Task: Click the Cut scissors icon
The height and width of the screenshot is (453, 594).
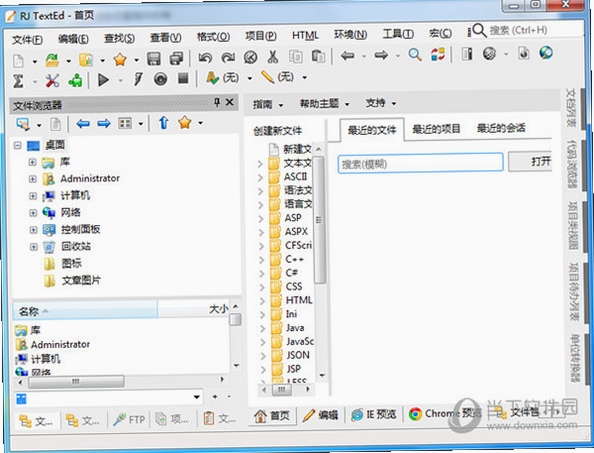Action: click(273, 57)
